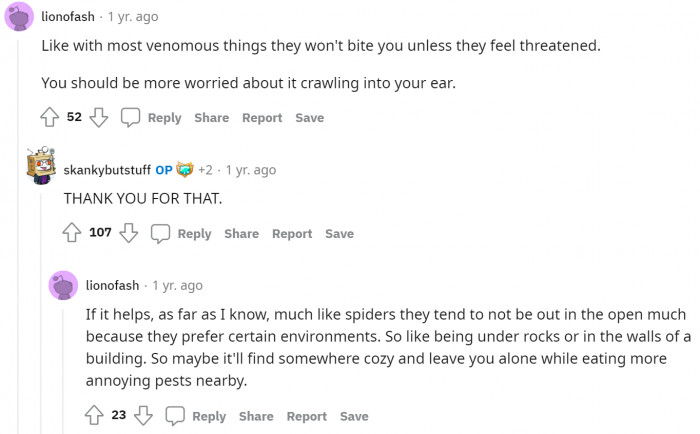Image resolution: width=700 pixels, height=434 pixels.
Task: Upvote lionofash's comment with 52 points
Action: 50,117
